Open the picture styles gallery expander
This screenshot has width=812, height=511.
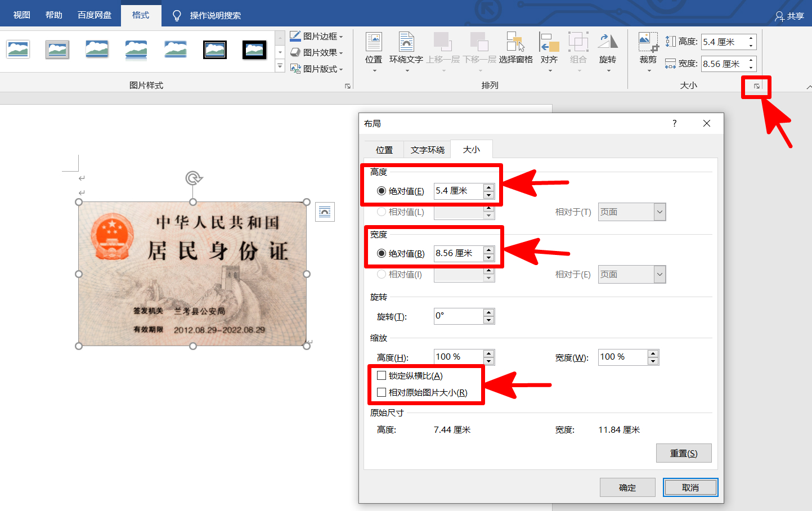280,66
